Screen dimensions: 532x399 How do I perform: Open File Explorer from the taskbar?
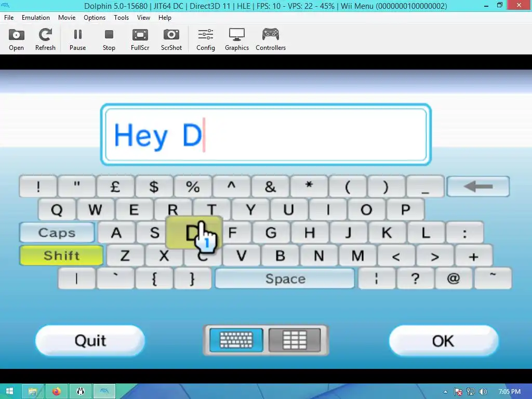click(x=33, y=392)
